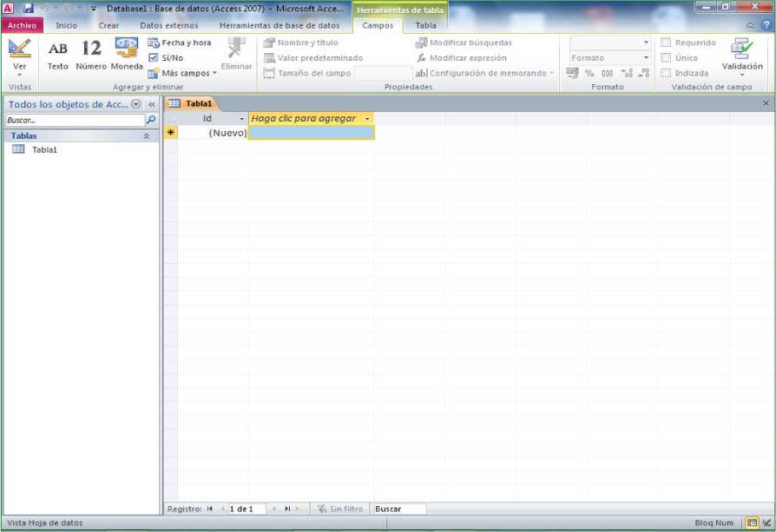Open Herramientas de base de datos tab
This screenshot has width=776, height=532.
[x=279, y=25]
